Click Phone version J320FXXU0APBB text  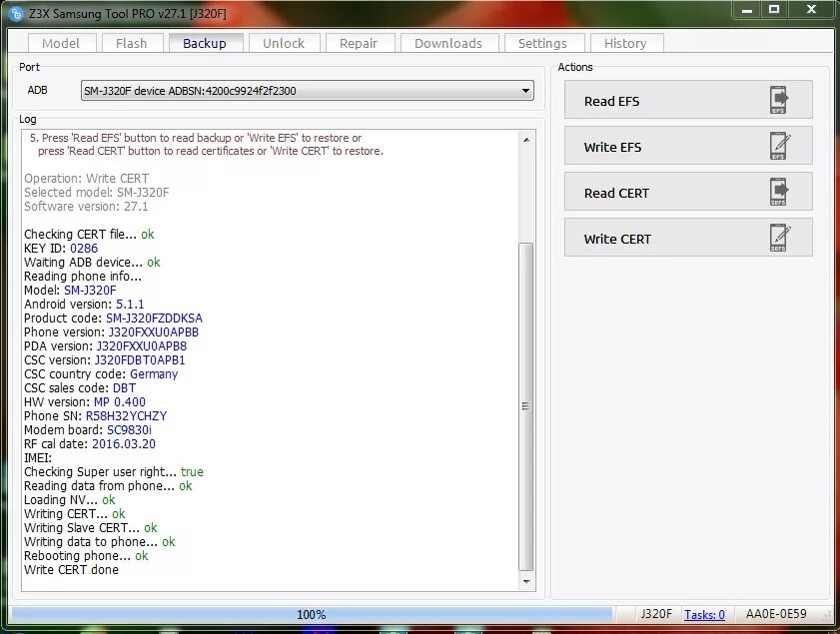click(x=154, y=332)
